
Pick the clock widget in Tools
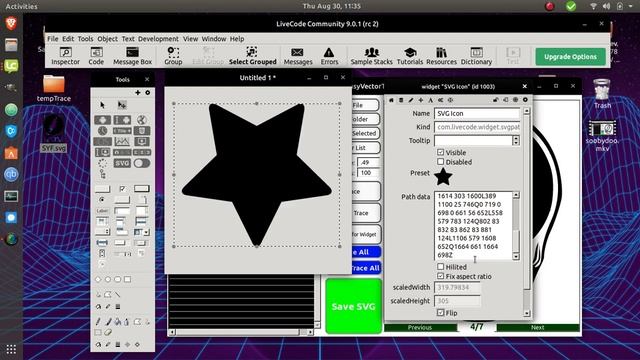(102, 131)
